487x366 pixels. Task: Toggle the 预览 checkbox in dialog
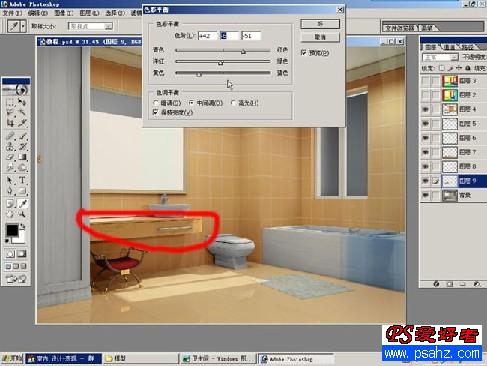pos(303,52)
